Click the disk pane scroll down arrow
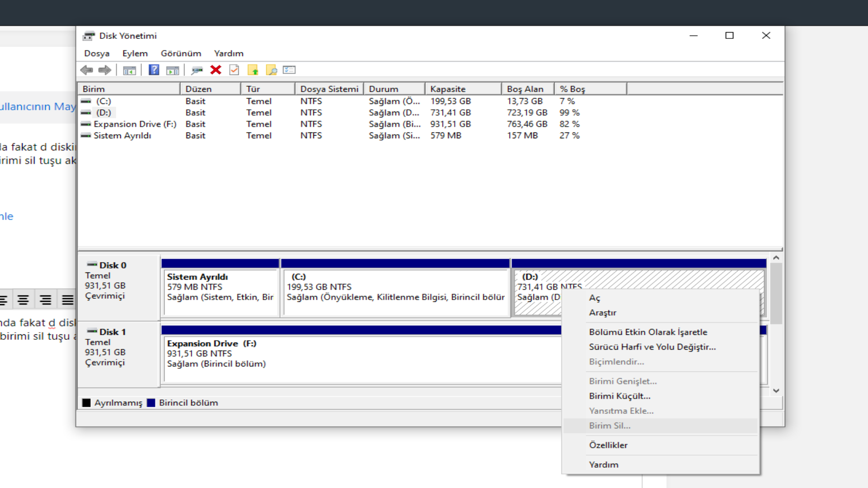This screenshot has height=488, width=868. [x=776, y=391]
